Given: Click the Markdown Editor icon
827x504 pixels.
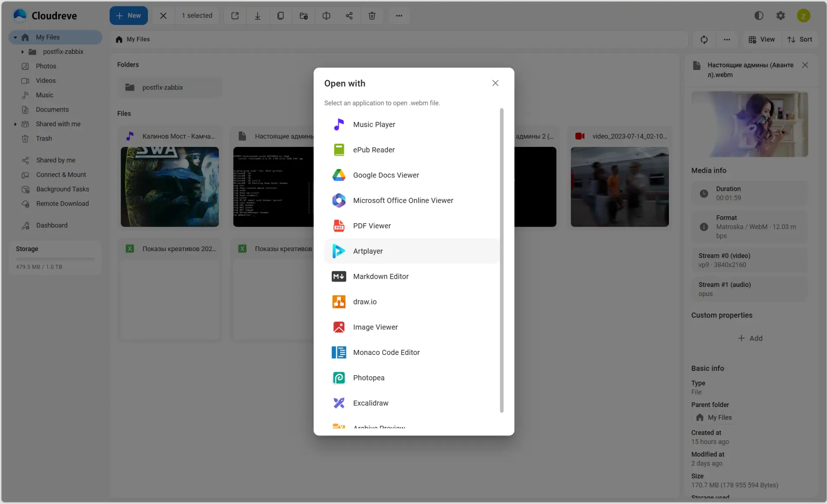Looking at the screenshot, I should click(x=339, y=277).
